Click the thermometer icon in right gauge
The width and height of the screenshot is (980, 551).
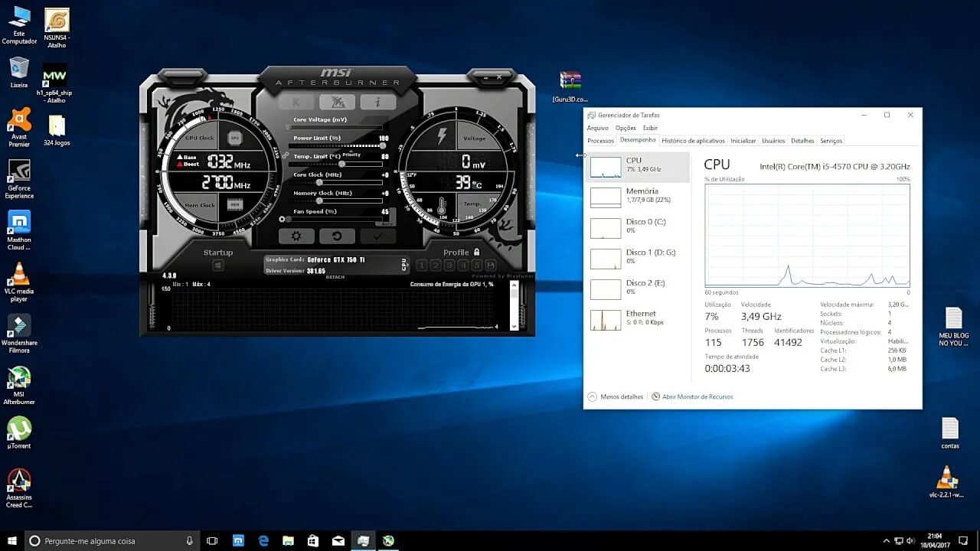click(442, 207)
